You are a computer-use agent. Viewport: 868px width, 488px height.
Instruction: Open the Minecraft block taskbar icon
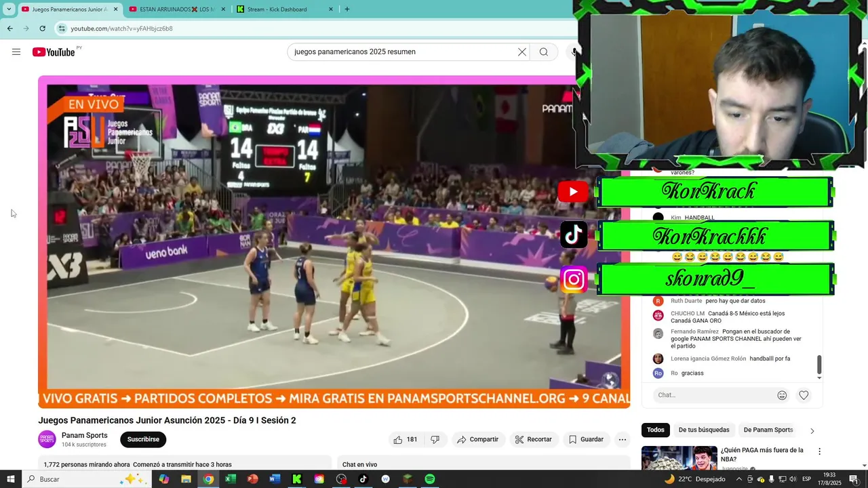point(407,479)
